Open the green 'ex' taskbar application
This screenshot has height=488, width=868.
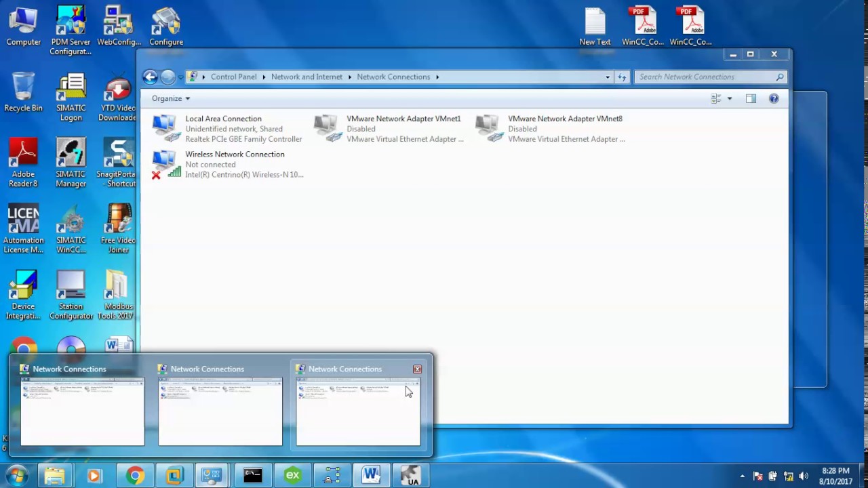(292, 476)
